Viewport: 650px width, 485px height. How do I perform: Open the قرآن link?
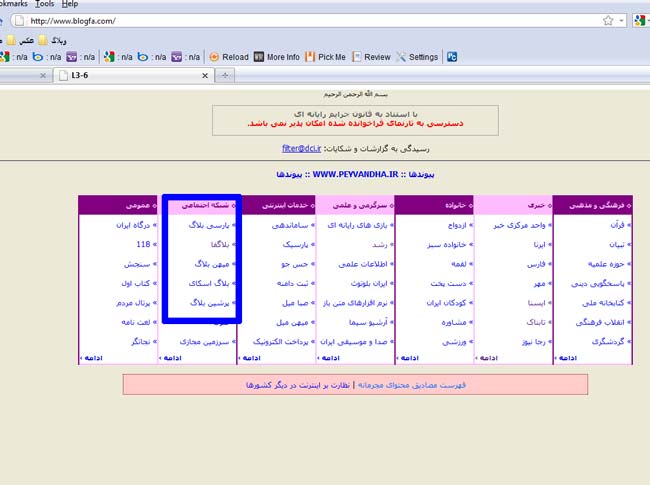tap(617, 225)
